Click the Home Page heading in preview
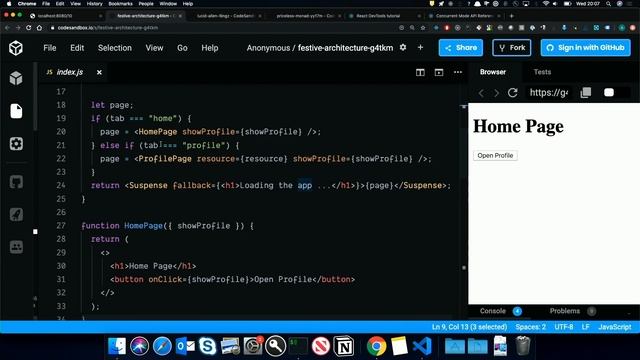This screenshot has width=640, height=360. click(518, 126)
